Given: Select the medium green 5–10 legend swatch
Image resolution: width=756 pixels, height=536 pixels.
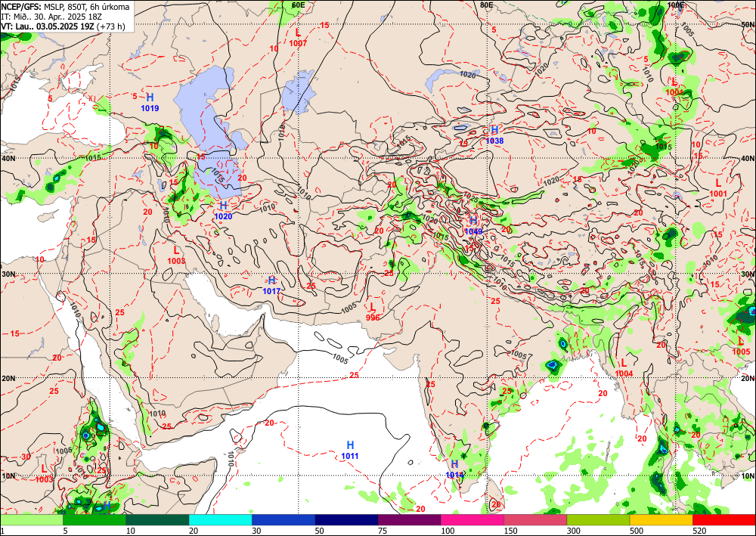Looking at the screenshot, I should coord(94,519).
